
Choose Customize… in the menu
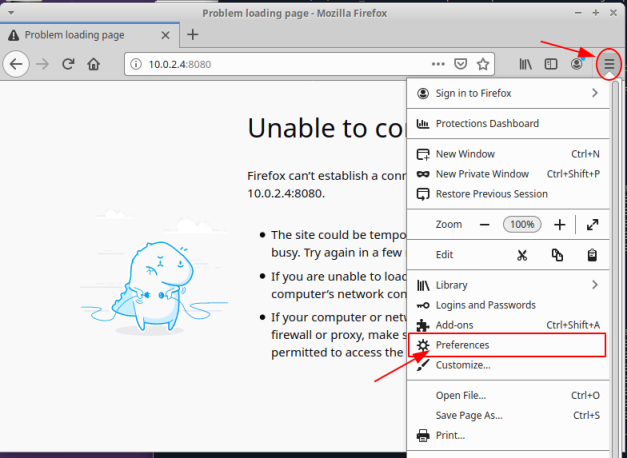point(508,365)
